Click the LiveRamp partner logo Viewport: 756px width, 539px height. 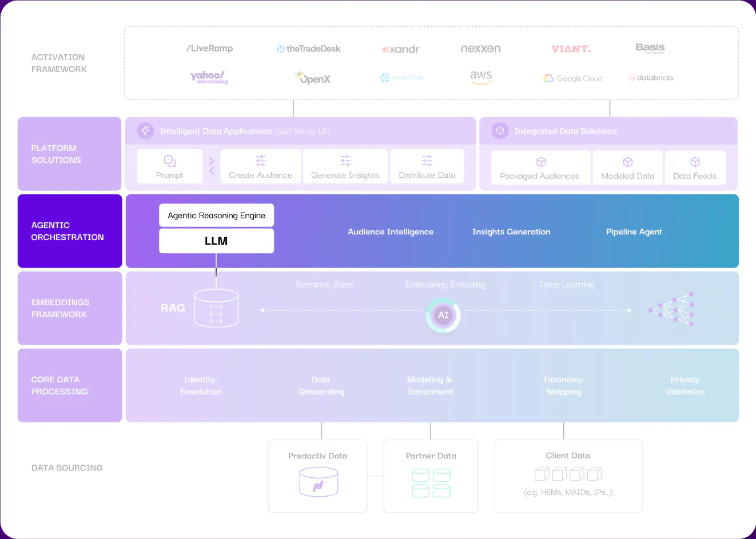coord(210,49)
